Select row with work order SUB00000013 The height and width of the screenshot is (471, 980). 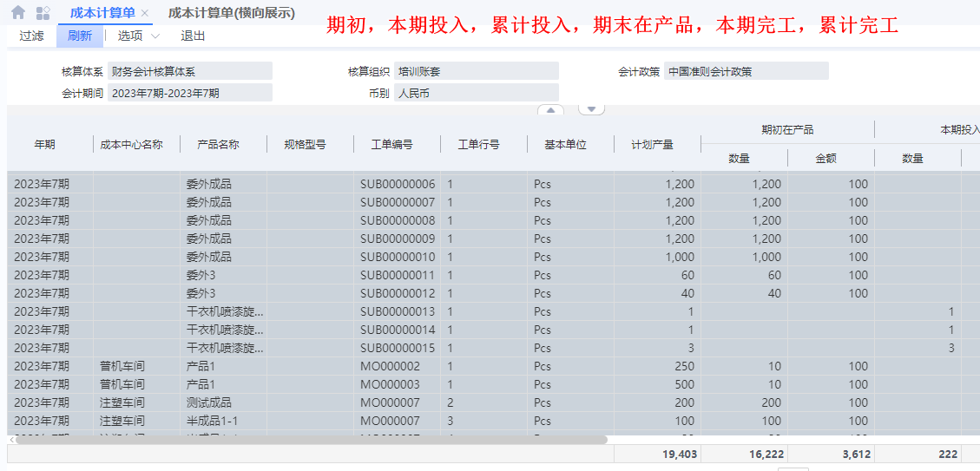(398, 311)
